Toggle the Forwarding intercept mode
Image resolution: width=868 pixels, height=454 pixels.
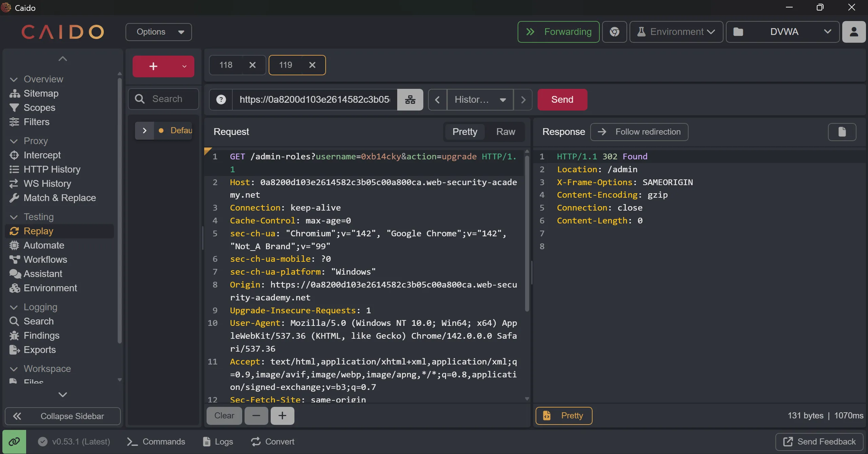click(558, 32)
